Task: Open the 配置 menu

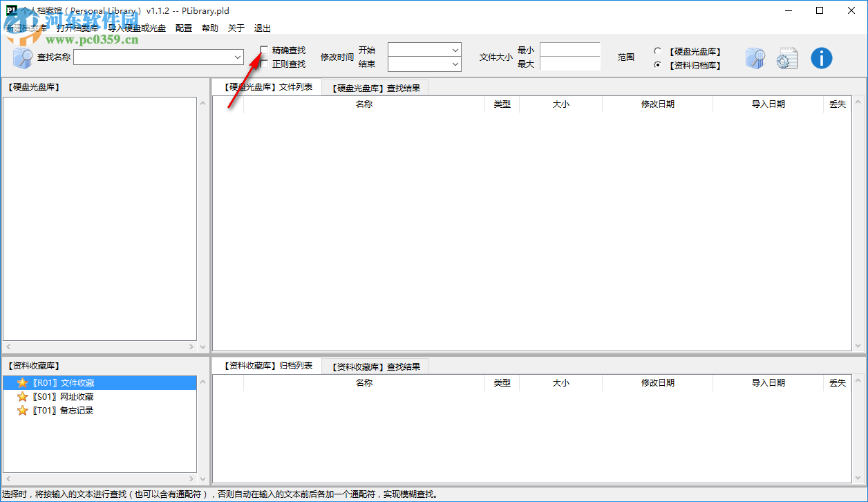Action: point(183,28)
